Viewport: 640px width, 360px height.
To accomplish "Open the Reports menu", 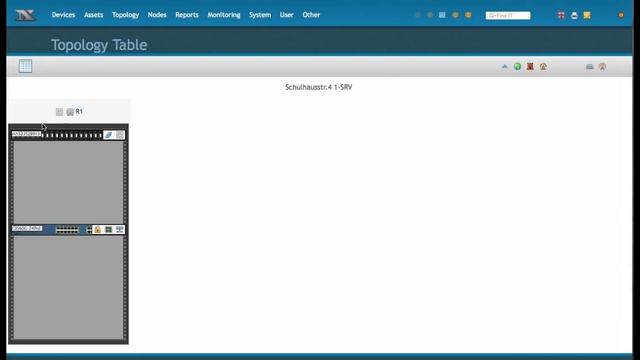I will (x=187, y=15).
